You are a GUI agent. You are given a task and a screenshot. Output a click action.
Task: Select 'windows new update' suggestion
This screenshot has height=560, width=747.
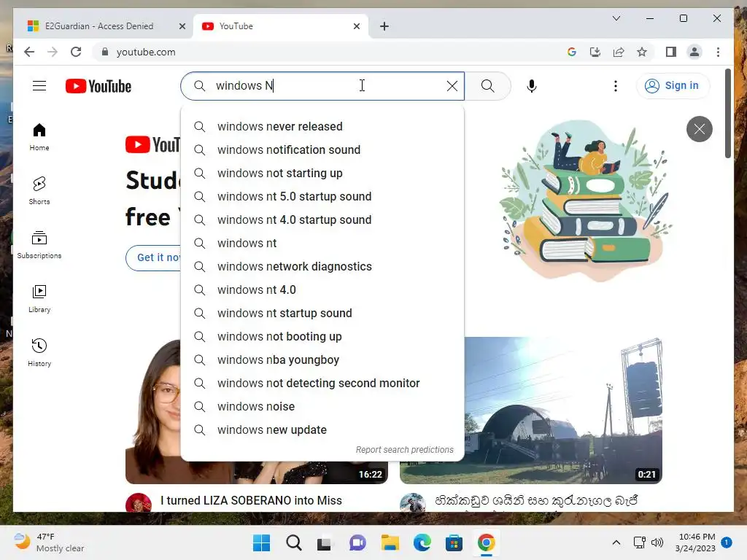click(322, 430)
